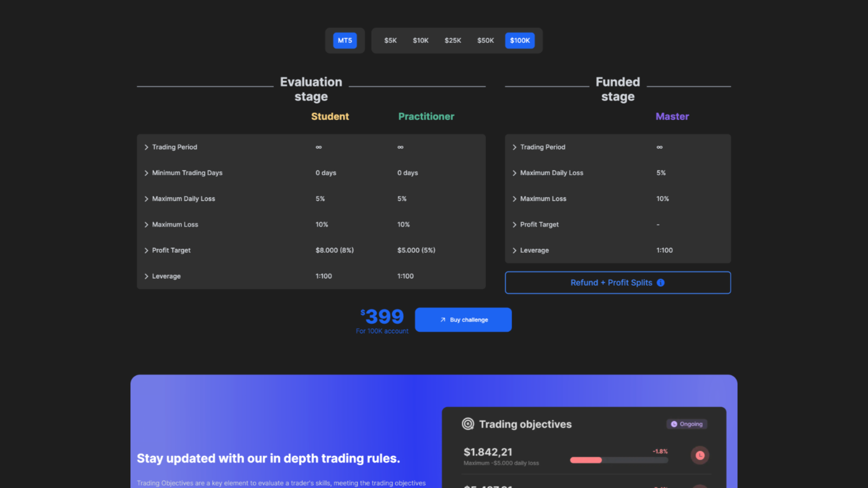Click the Practitioner column heading
The width and height of the screenshot is (868, 488).
pos(426,117)
